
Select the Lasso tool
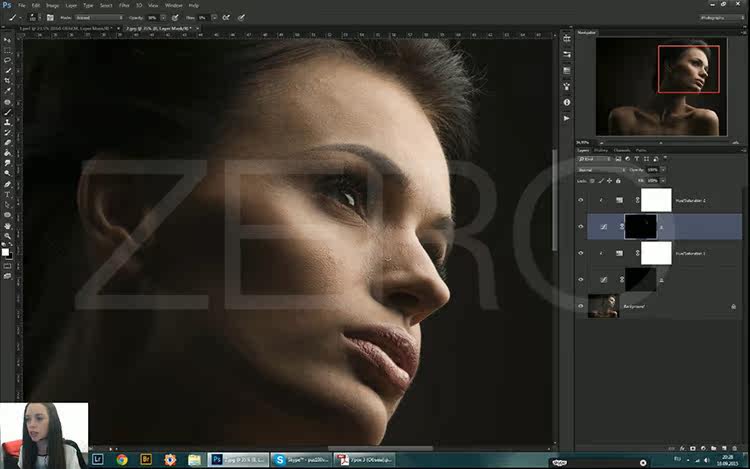tap(7, 60)
